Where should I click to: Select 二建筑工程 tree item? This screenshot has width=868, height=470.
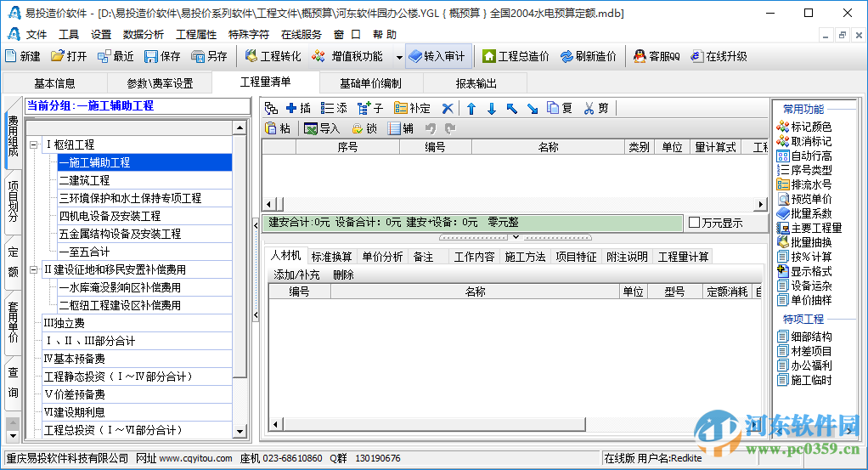pos(144,180)
